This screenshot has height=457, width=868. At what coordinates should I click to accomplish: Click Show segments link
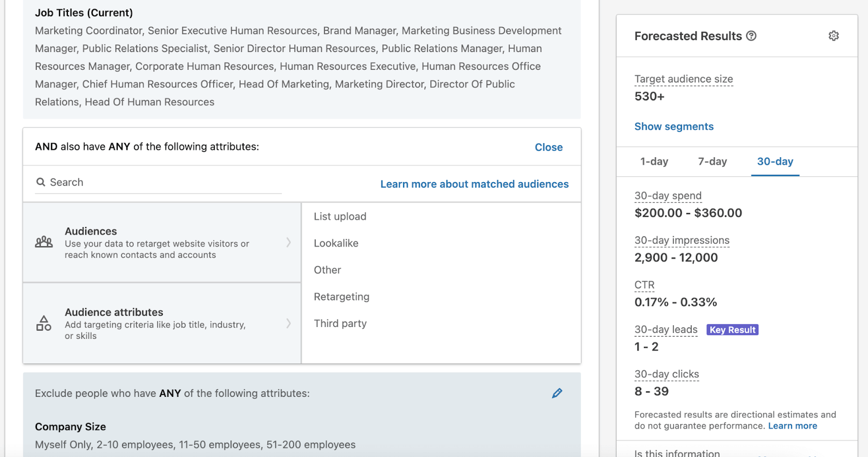click(674, 126)
